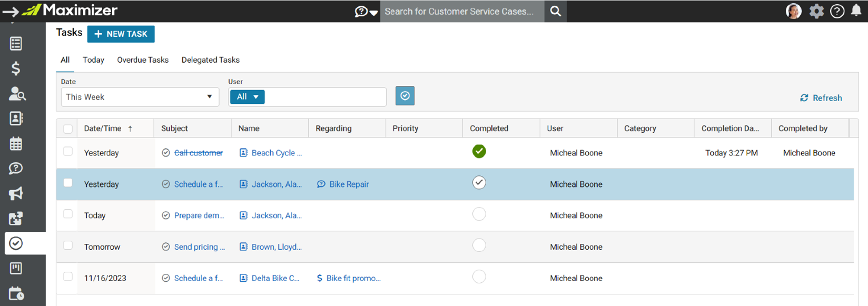Switch to the Delegated Tasks tab
868x306 pixels.
(211, 60)
